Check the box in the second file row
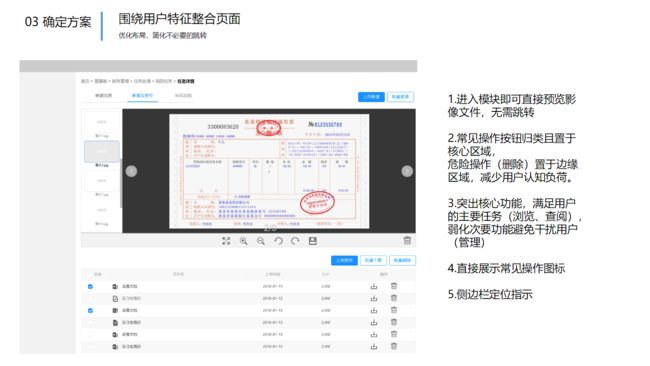Image resolution: width=650 pixels, height=366 pixels. click(90, 298)
